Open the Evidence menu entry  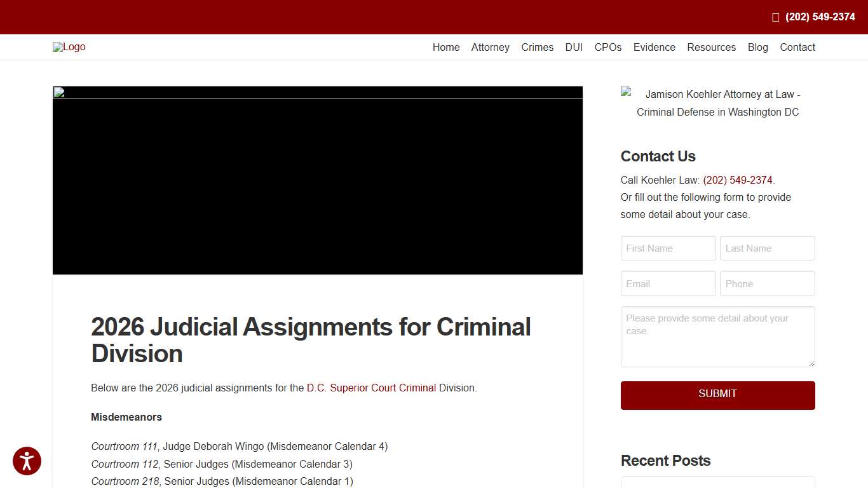(x=654, y=47)
